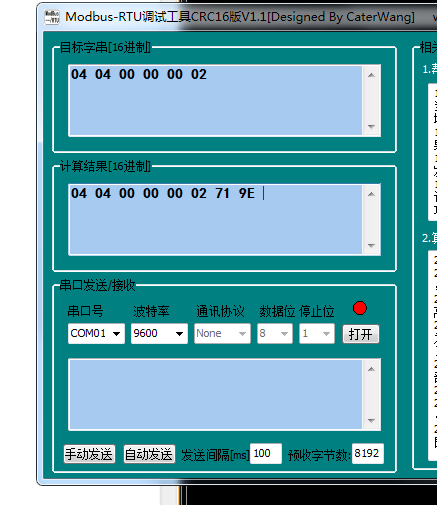This screenshot has width=437, height=505.
Task: Click the send interval field showing 100
Action: tap(266, 453)
